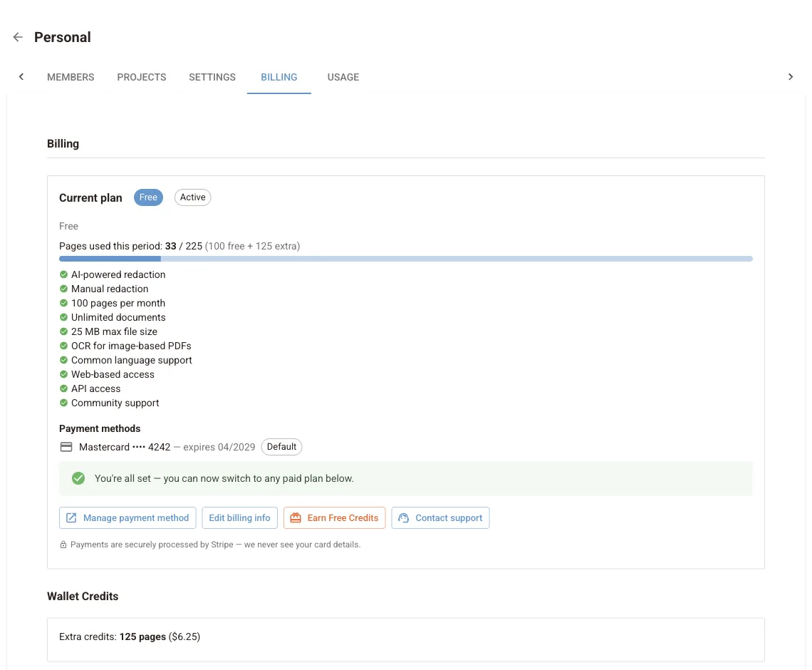Switch to the Projects tab
The image size is (812, 670).
141,77
